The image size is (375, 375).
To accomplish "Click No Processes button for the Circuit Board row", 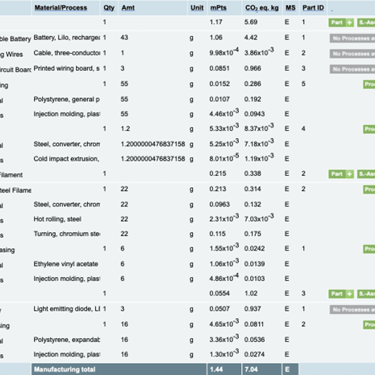I will pos(352,69).
